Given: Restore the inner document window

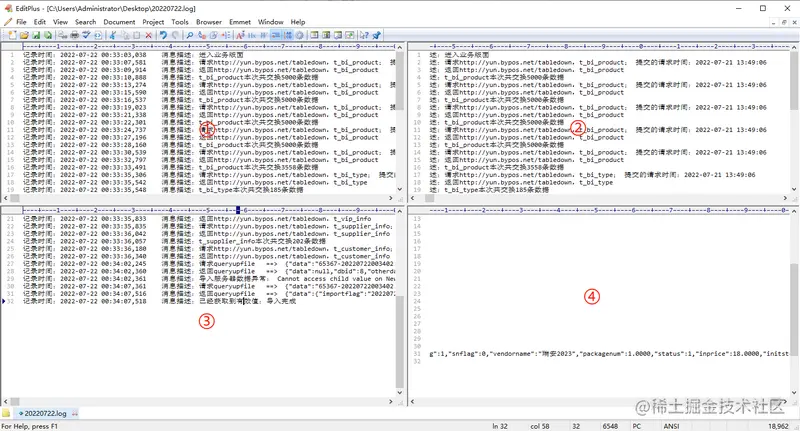Looking at the screenshot, I should pyautogui.click(x=784, y=22).
